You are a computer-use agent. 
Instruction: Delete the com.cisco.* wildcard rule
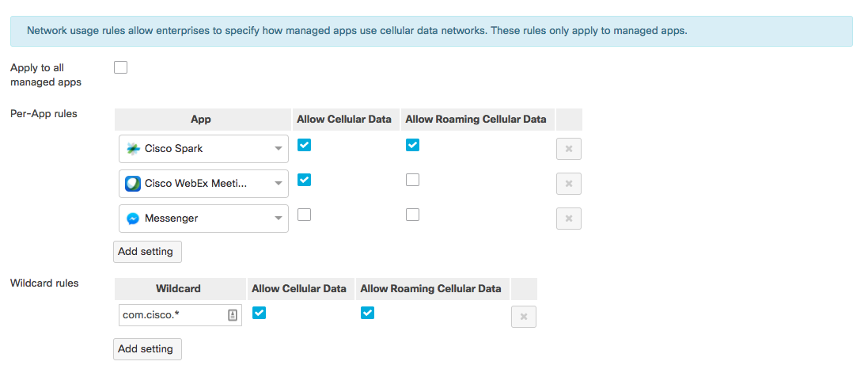(524, 317)
